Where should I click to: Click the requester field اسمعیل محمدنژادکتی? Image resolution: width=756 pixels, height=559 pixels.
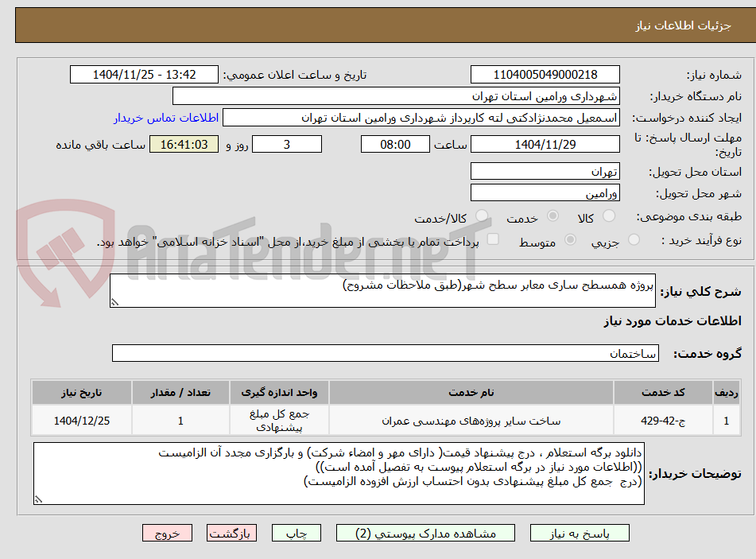(x=421, y=118)
